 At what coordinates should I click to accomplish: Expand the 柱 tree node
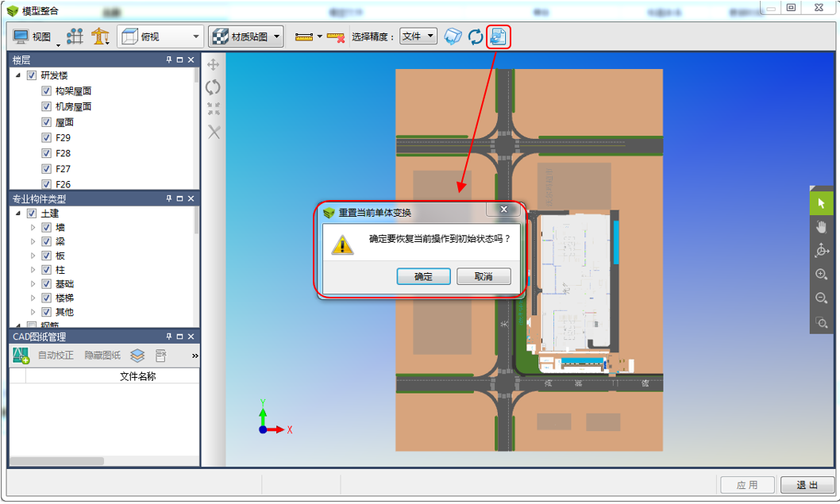pyautogui.click(x=33, y=270)
